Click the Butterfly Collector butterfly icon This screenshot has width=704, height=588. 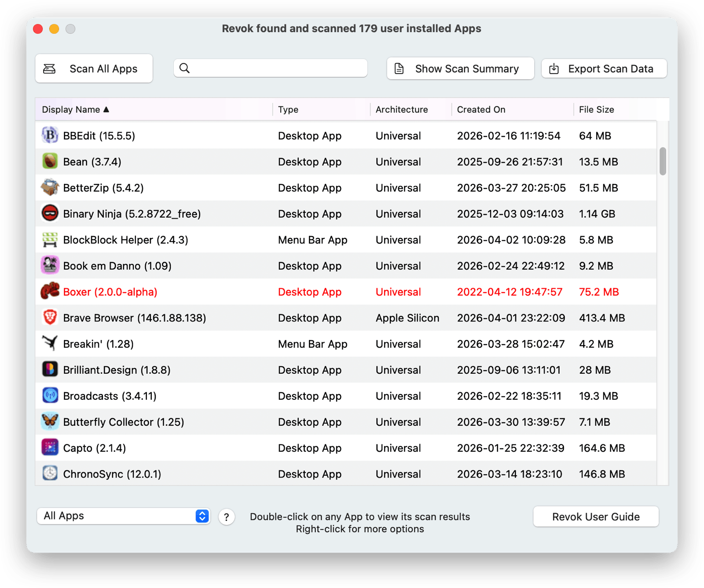tap(50, 421)
